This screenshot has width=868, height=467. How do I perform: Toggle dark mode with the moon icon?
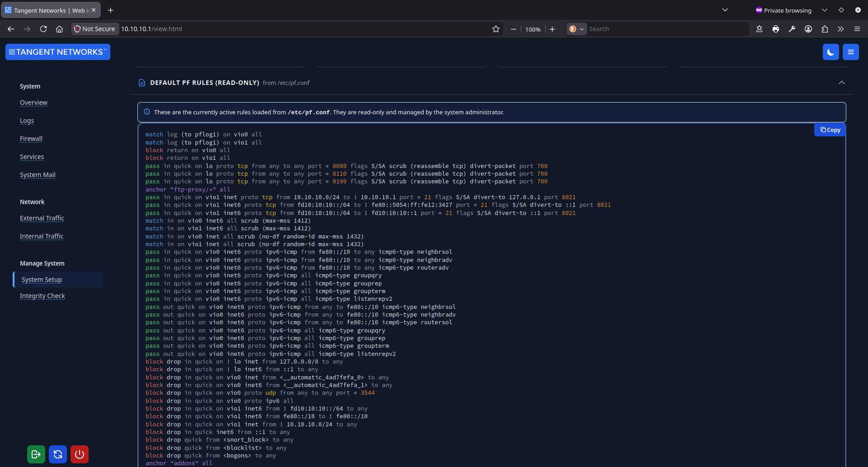(830, 51)
